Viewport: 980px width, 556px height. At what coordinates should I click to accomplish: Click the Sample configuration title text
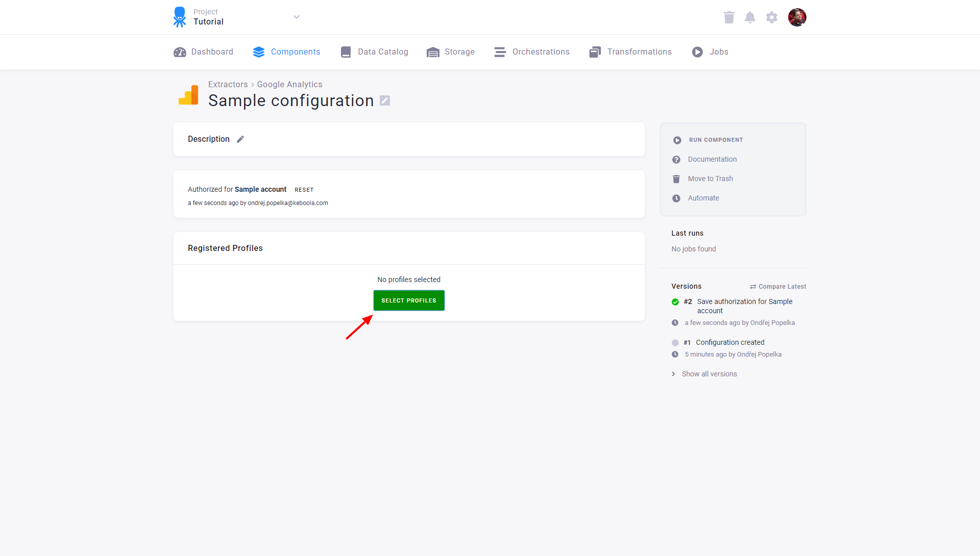(x=291, y=101)
